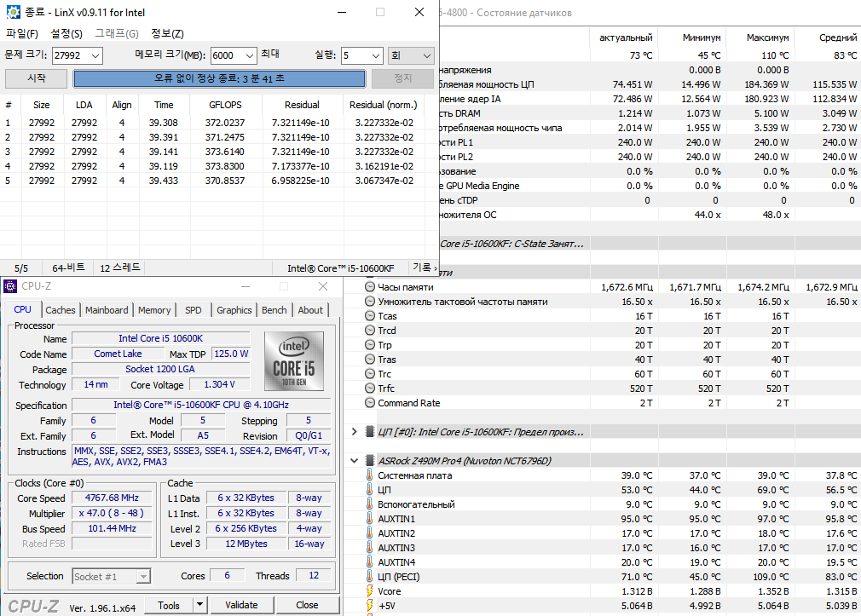861x616 pixels.
Task: Select LinX result row with GFLOPS 372.0237
Action: [212, 123]
